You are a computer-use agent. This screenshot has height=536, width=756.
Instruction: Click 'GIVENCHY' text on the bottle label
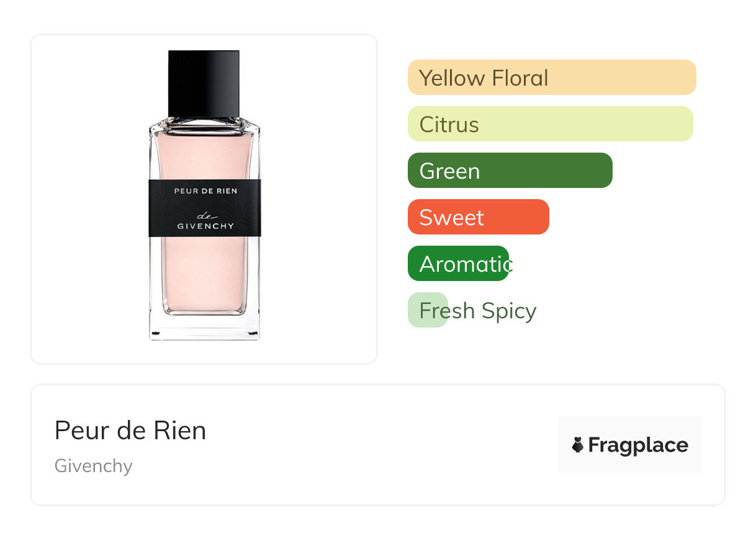point(205,226)
